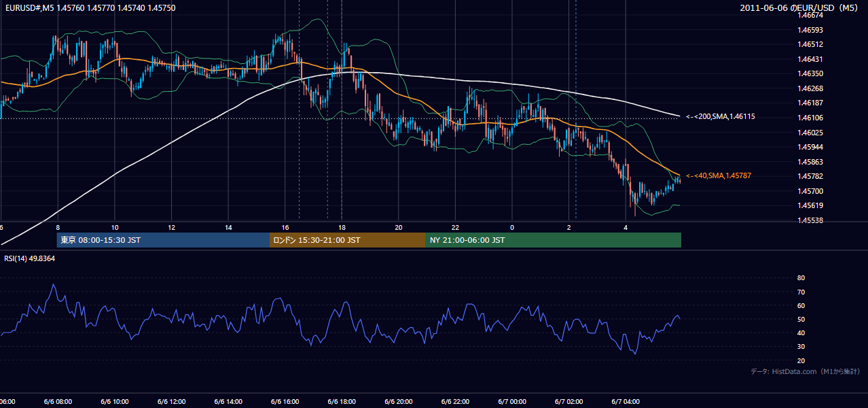Click RSI scale level 40

point(801,333)
